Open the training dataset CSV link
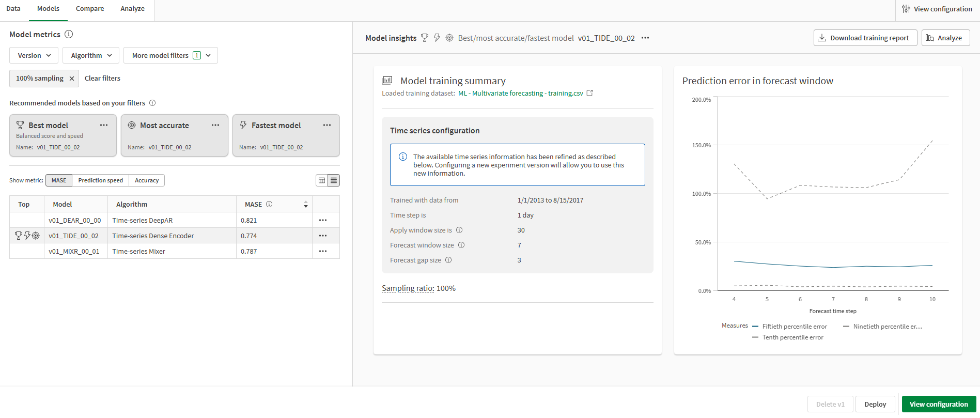 (527, 94)
